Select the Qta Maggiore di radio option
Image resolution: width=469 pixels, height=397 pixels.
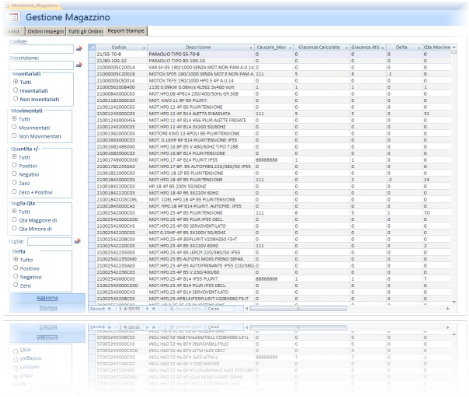(14, 220)
